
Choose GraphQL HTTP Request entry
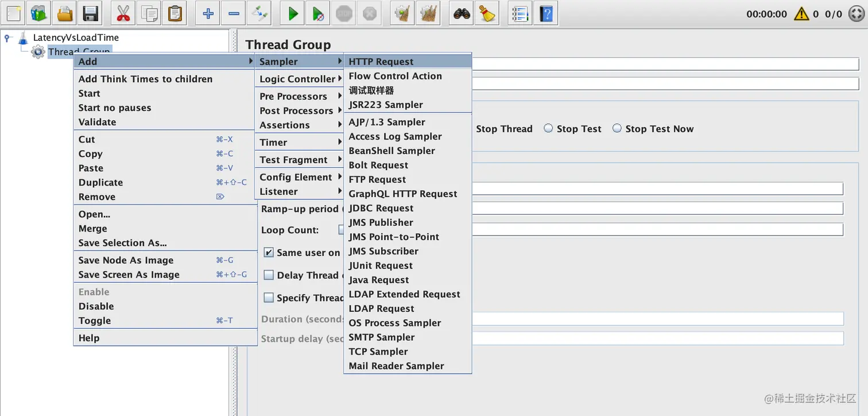click(408, 194)
